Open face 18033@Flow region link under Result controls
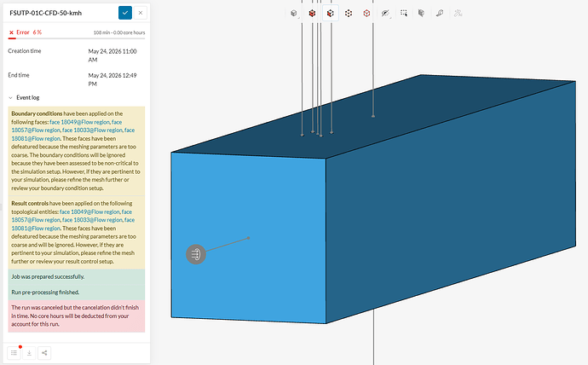The width and height of the screenshot is (588, 365). 92,220
